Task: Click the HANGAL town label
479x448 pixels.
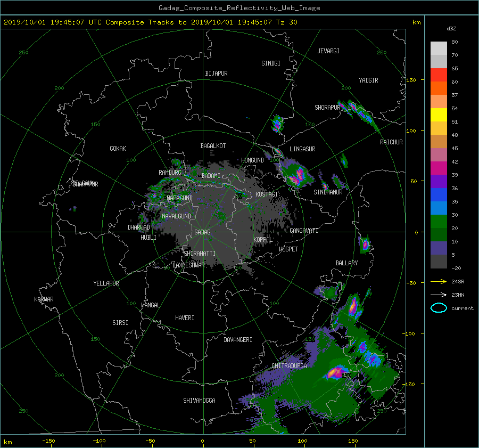Action: 150,305
